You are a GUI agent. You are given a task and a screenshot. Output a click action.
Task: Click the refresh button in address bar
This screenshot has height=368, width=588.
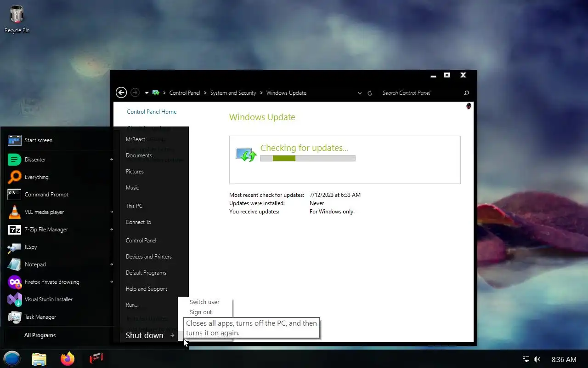(x=370, y=93)
